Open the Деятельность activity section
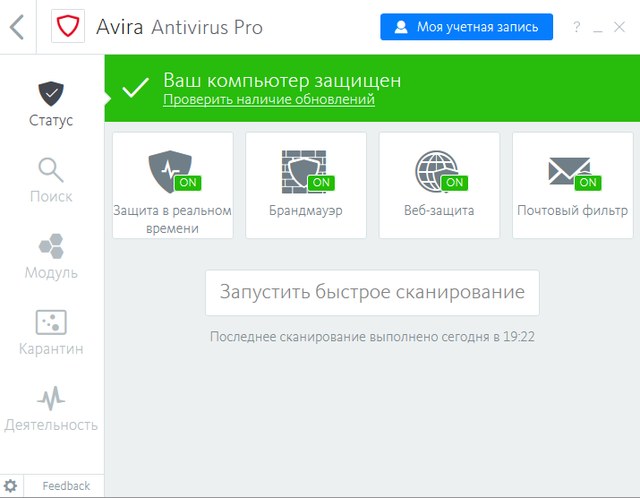 [x=51, y=408]
